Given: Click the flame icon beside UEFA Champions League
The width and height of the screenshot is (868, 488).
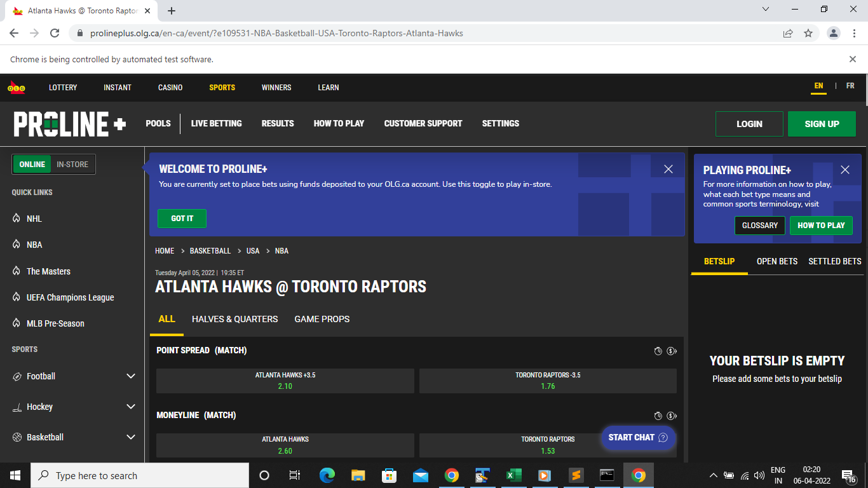Looking at the screenshot, I should tap(17, 297).
